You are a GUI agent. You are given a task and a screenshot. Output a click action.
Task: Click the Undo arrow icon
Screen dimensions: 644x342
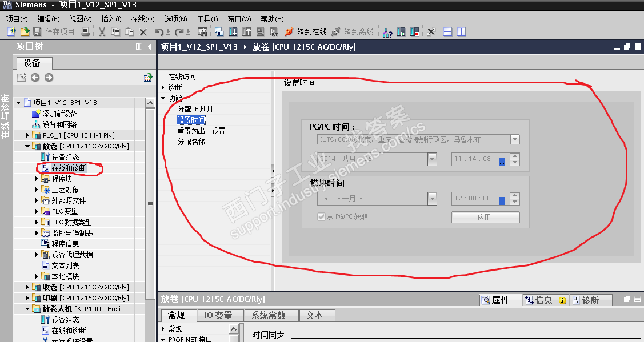tap(159, 31)
